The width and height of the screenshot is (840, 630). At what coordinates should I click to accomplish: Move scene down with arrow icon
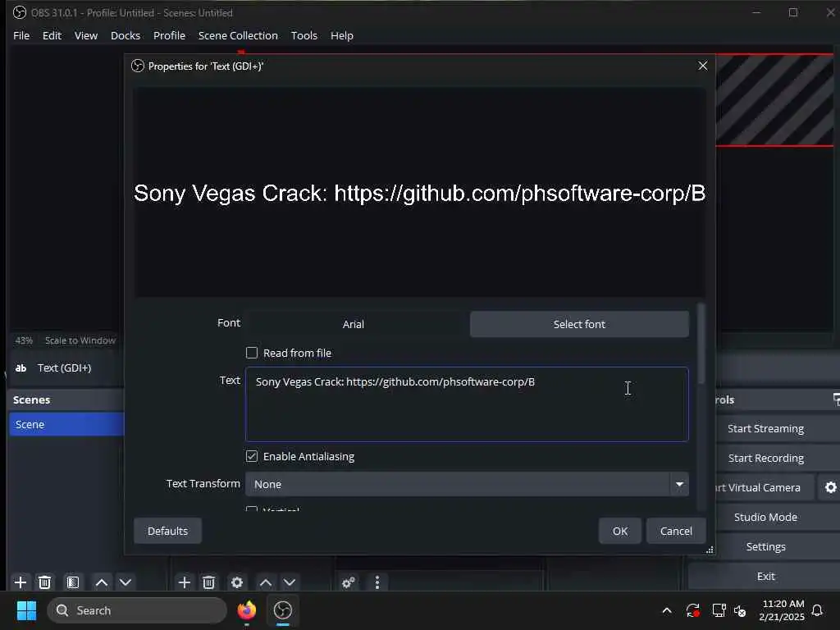point(126,582)
